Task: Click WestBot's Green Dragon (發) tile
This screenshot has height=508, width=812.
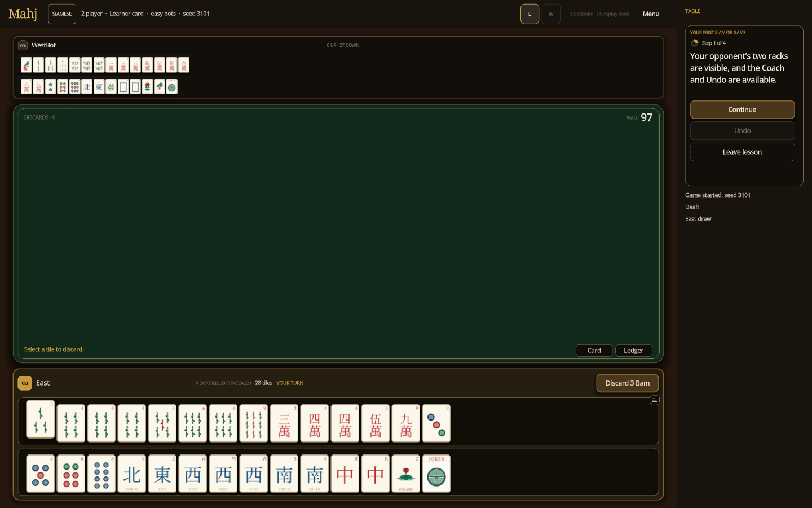Action: [111, 86]
